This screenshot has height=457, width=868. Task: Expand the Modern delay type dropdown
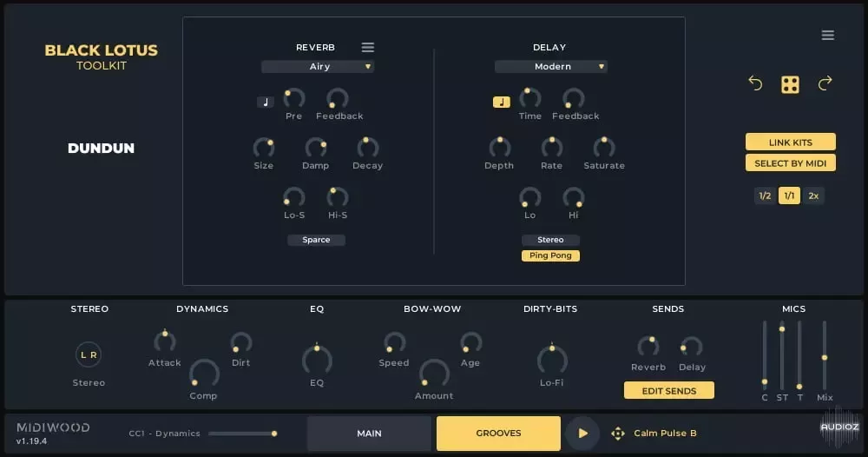[551, 67]
